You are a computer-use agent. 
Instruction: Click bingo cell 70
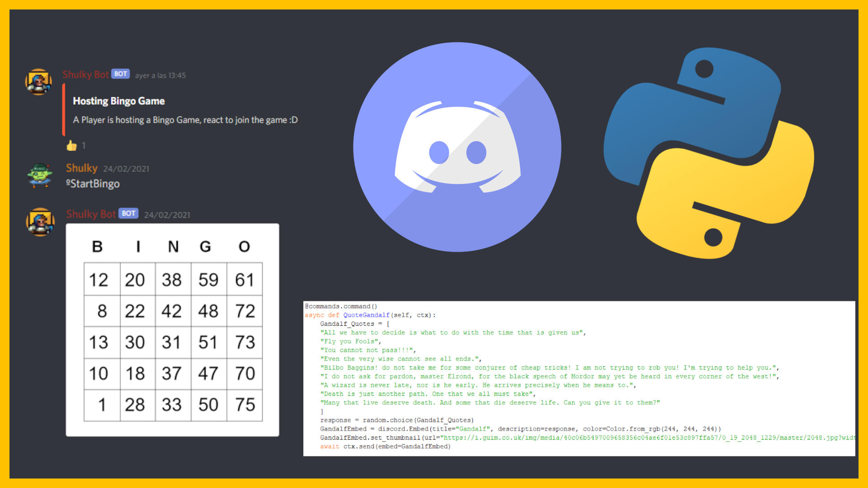[245, 374]
